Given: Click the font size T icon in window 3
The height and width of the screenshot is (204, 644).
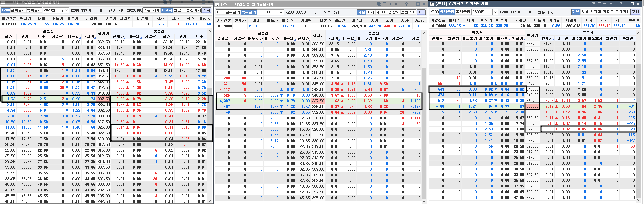Looking at the screenshot, I should point(599,4).
